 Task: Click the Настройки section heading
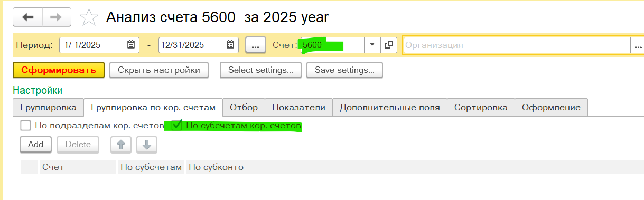pos(38,91)
